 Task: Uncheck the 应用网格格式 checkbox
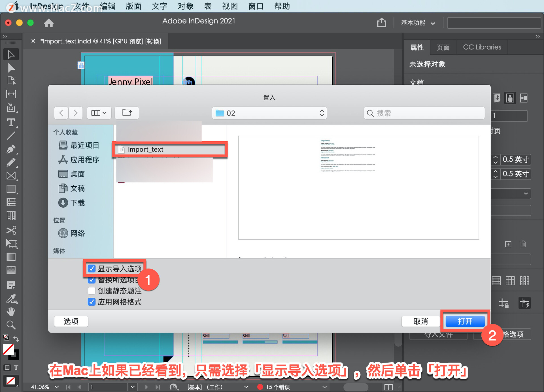(92, 302)
